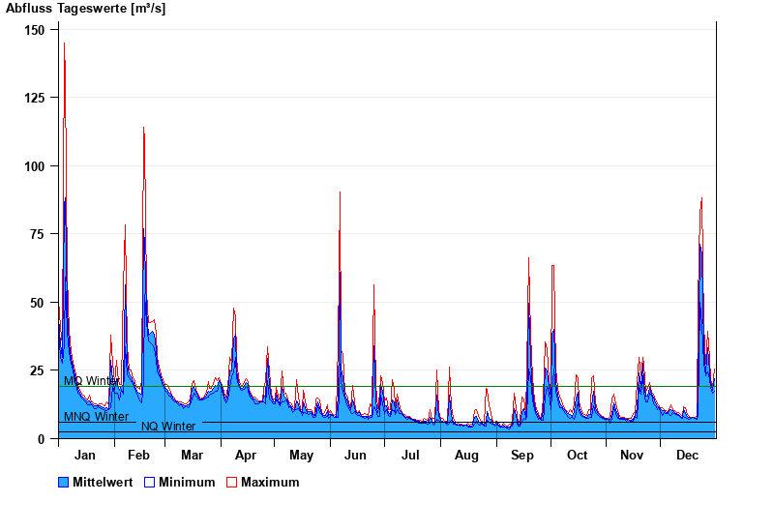Pick the Aug label on the time axis

click(466, 456)
